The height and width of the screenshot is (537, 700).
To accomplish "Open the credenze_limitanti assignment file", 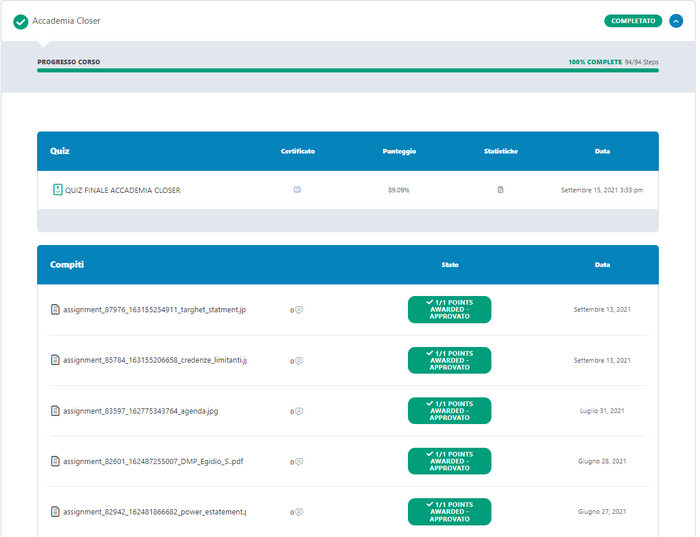I will click(x=154, y=360).
